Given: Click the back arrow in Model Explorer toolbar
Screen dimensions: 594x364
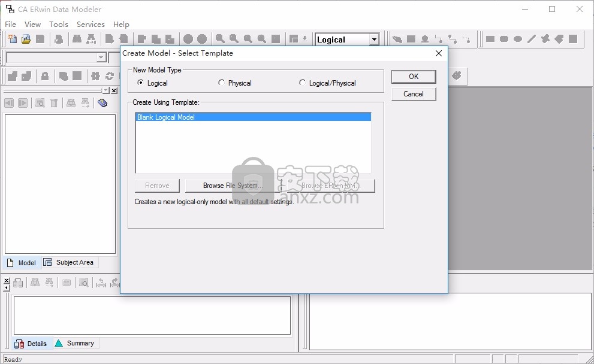Looking at the screenshot, I should tap(9, 103).
